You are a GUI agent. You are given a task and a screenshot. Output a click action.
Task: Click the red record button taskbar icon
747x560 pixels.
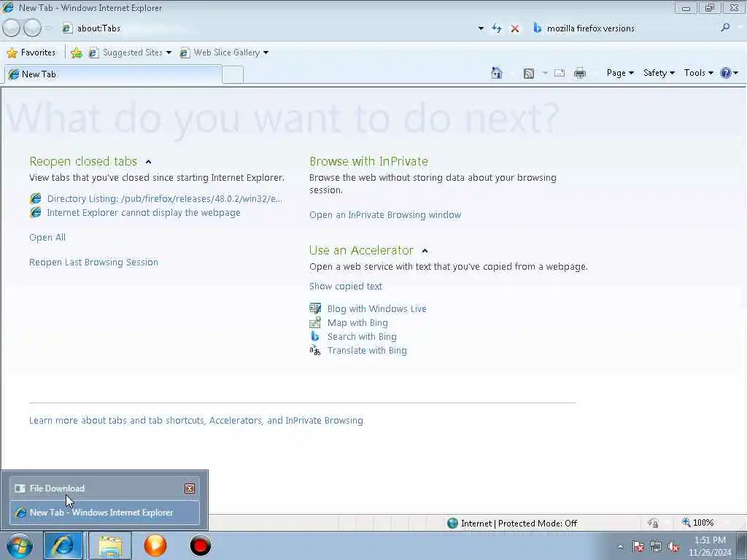pos(201,545)
